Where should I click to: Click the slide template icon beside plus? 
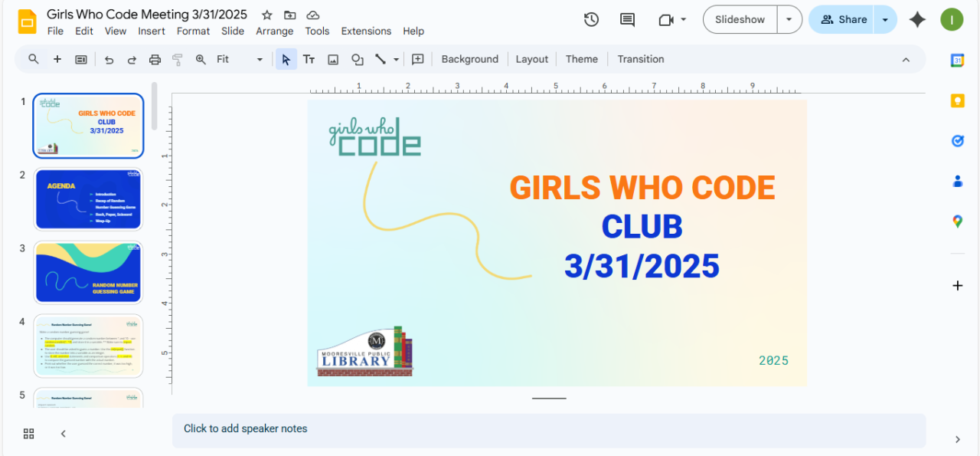click(80, 59)
